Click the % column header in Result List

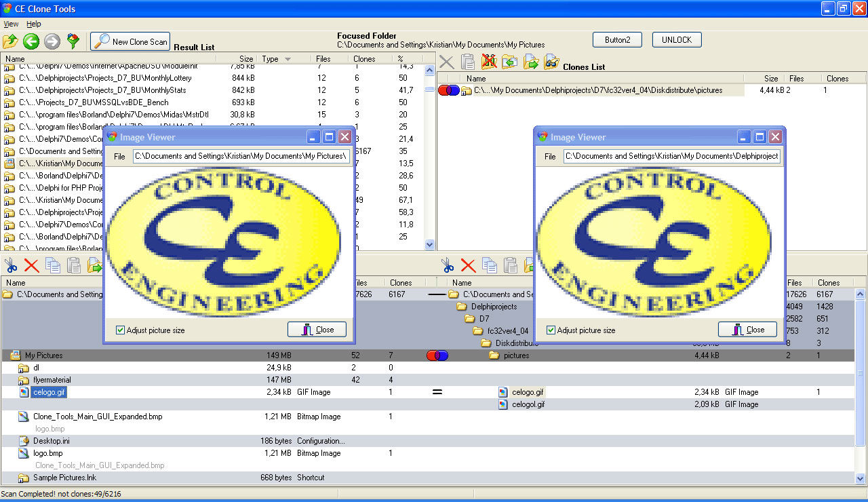point(400,59)
